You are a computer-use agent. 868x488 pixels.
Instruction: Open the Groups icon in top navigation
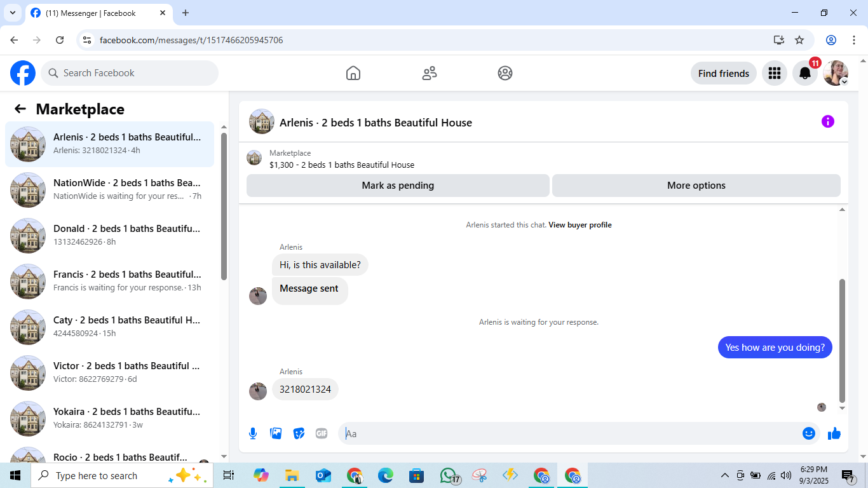click(505, 73)
